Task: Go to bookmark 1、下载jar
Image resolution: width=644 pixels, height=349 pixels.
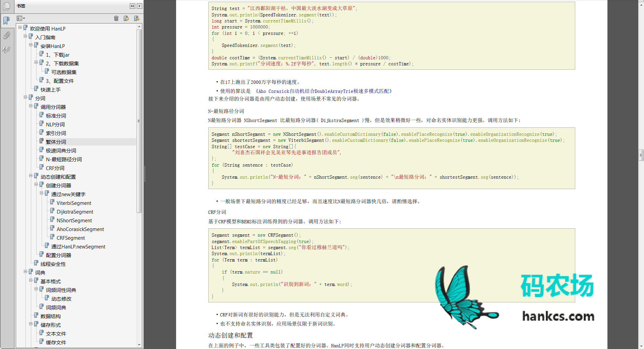Action: (x=58, y=55)
